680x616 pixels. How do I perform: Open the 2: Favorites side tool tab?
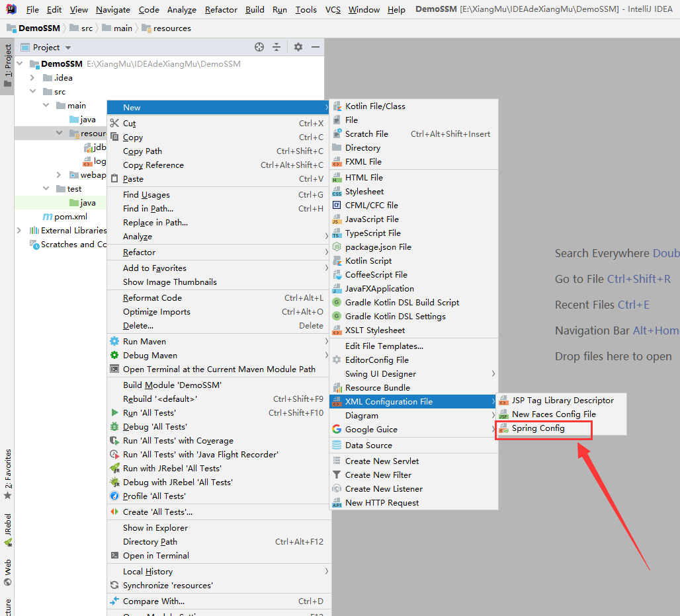7,475
